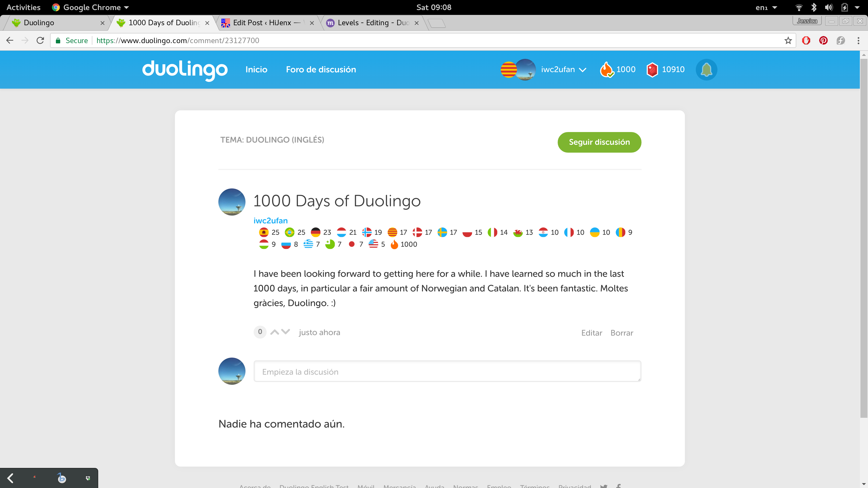Click the Borrar link on post
The image size is (868, 488).
[622, 333]
